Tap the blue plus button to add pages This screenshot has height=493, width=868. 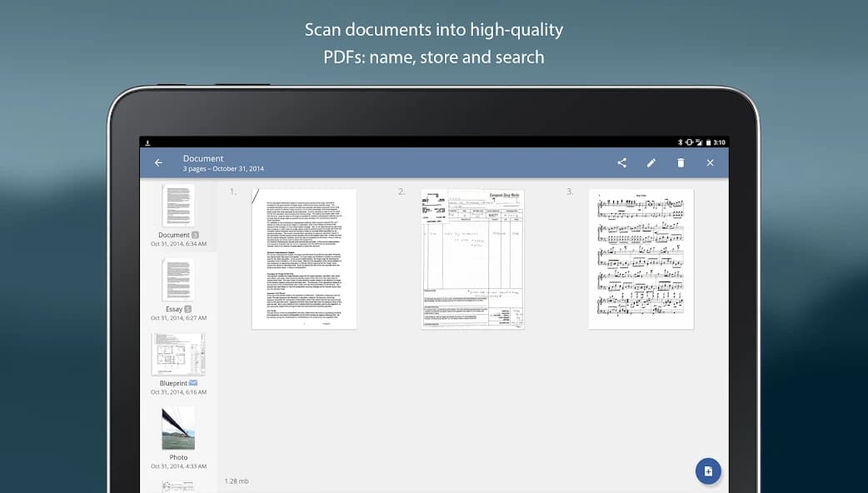(x=707, y=471)
